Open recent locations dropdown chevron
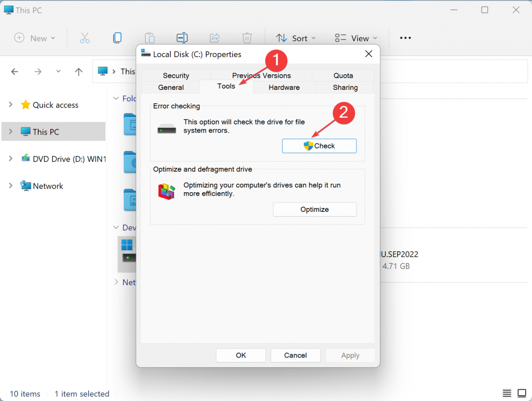This screenshot has width=532, height=401. coord(58,71)
